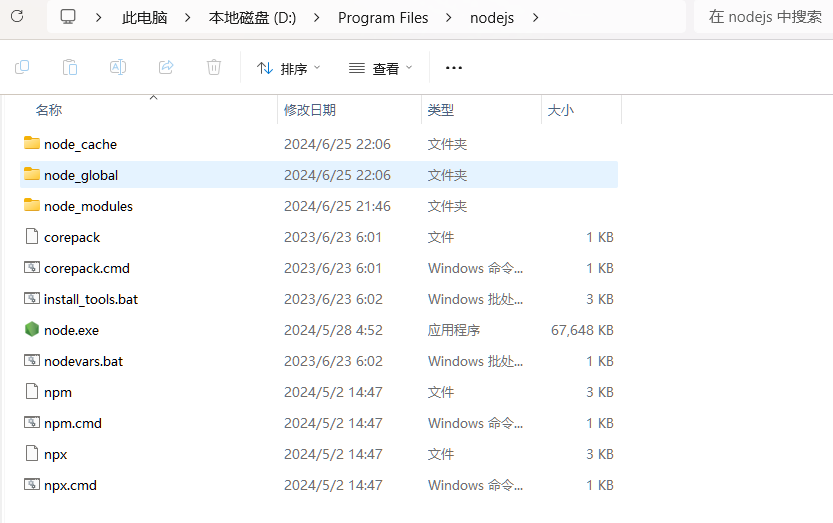Viewport: 833px width, 523px height.
Task: Select the node.exe file name
Action: [71, 330]
